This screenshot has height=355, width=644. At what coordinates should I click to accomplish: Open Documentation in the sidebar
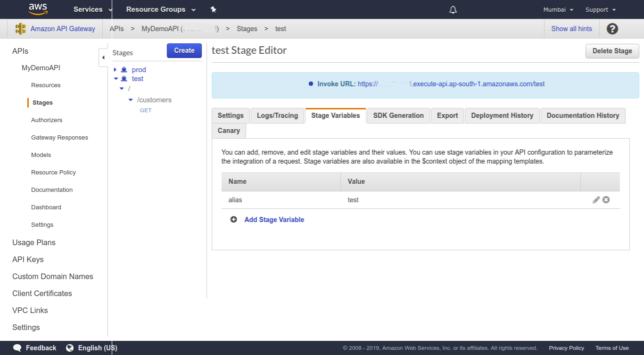[x=52, y=190]
